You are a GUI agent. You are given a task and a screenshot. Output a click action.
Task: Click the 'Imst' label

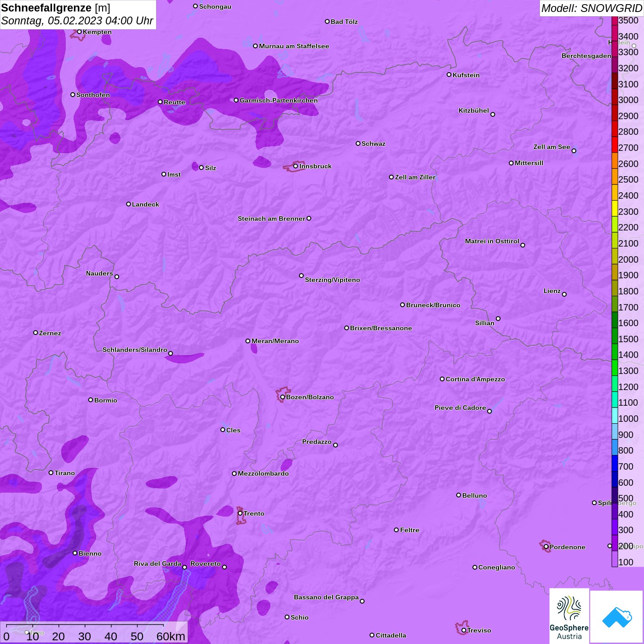coord(174,174)
